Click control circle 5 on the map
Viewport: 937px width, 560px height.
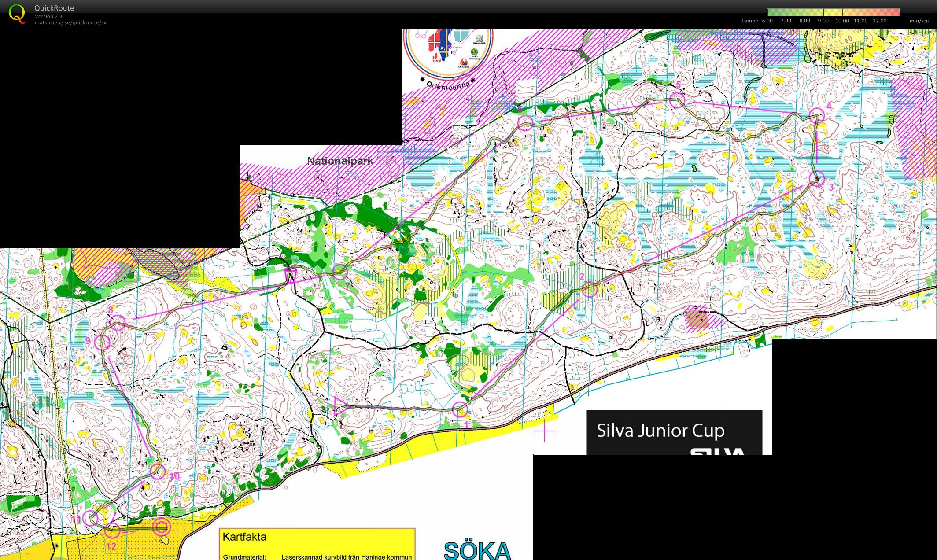coord(677,100)
